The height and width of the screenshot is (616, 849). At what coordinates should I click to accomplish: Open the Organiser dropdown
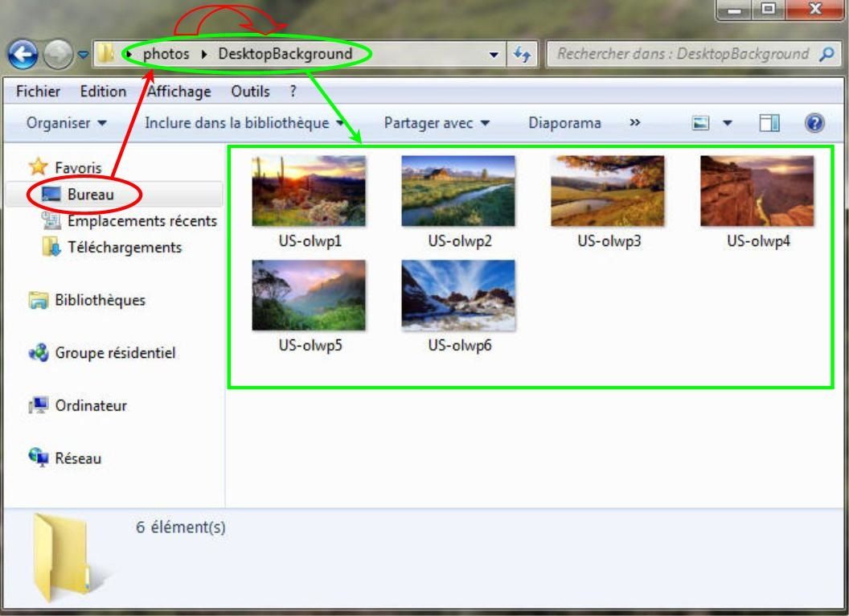[66, 123]
